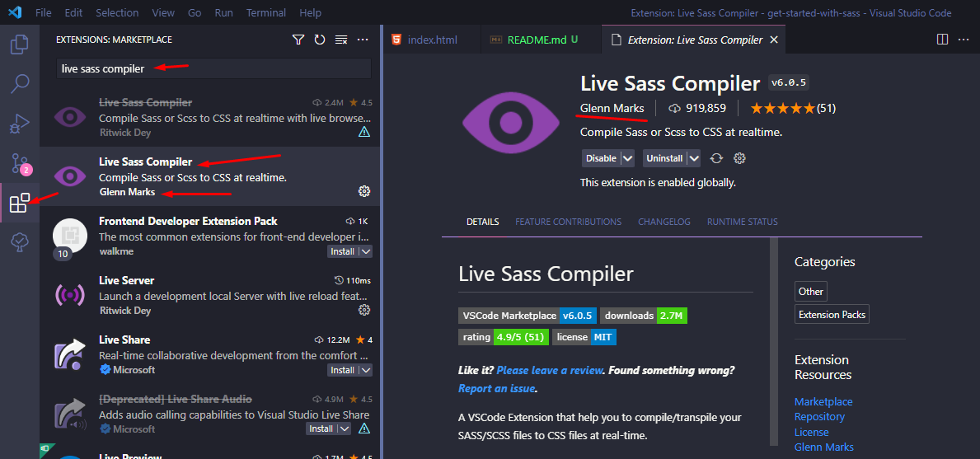Select the FEATURE CONTRIBUTIONS tab
The image size is (980, 459).
[x=568, y=222]
